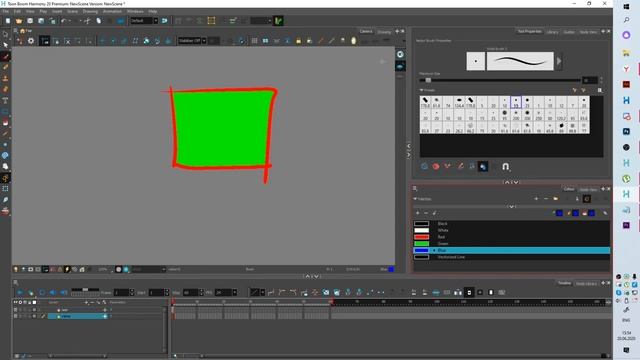Viewport: 640px width, 360px height.
Task: Toggle the solo icon in the timeline layer header
Action: (x=20, y=302)
